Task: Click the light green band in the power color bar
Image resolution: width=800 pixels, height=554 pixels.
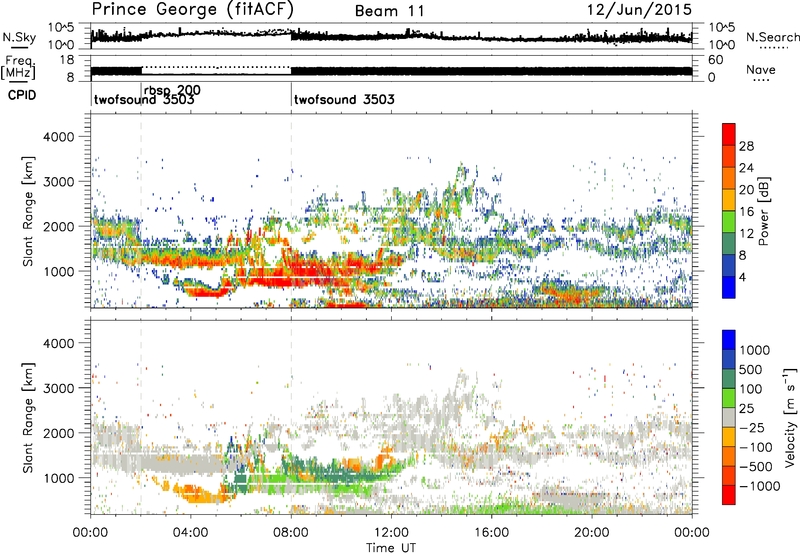Action: (x=729, y=222)
